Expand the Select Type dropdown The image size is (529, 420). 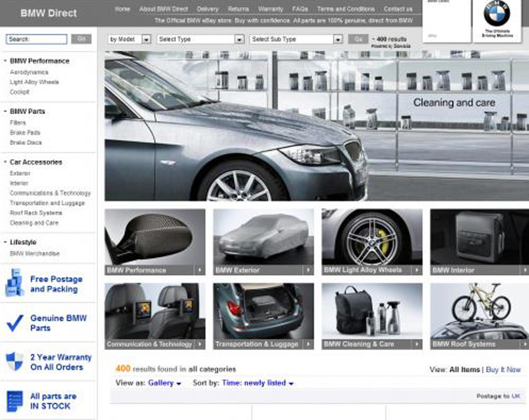pos(200,39)
